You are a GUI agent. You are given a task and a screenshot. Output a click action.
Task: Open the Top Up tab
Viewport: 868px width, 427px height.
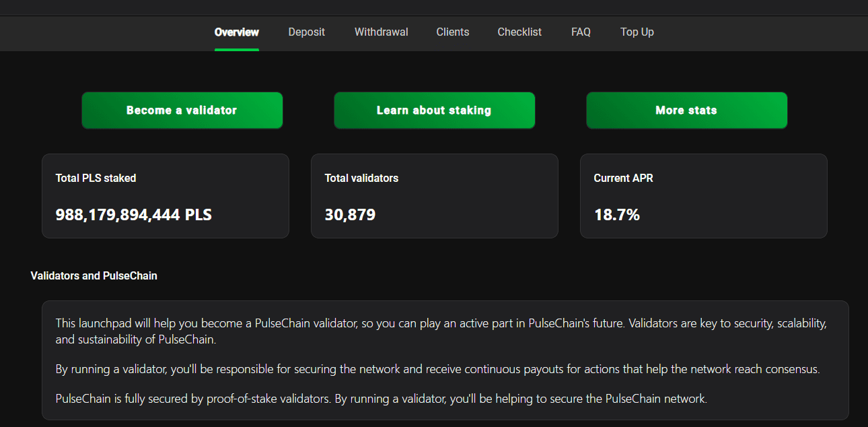(637, 32)
